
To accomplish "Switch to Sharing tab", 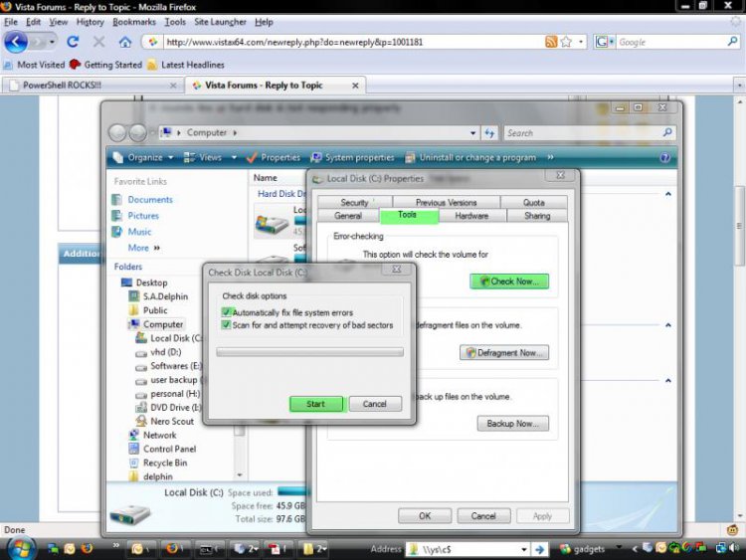I will (537, 216).
